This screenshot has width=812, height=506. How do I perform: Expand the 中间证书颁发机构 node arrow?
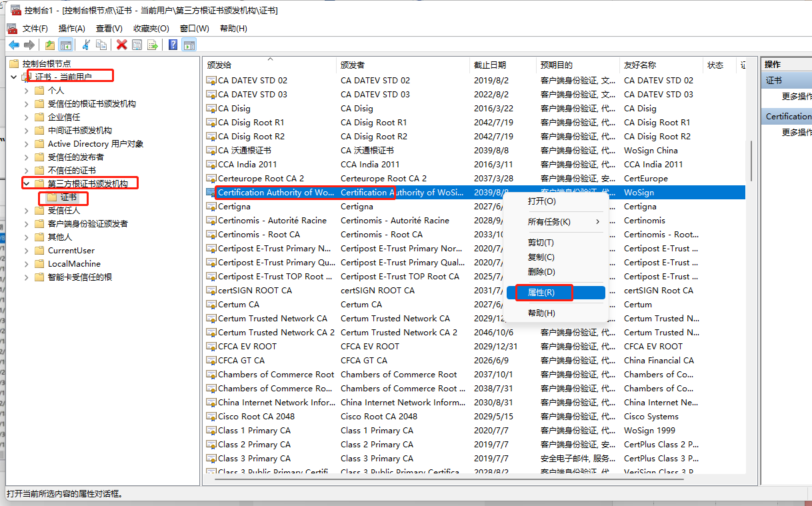[x=27, y=130]
